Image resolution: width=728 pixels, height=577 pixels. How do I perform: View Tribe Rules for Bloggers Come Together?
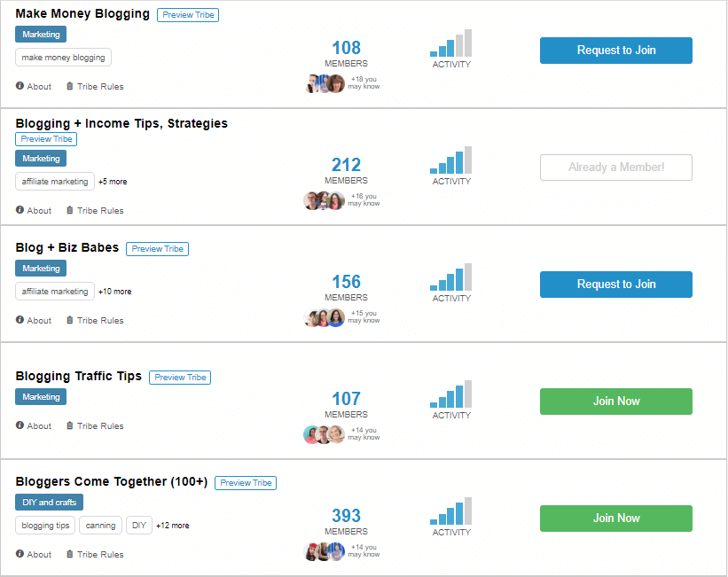click(95, 554)
